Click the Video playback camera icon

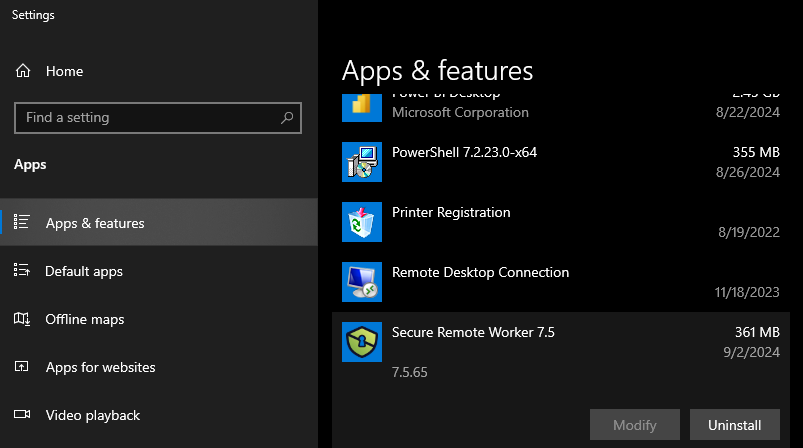tap(22, 414)
